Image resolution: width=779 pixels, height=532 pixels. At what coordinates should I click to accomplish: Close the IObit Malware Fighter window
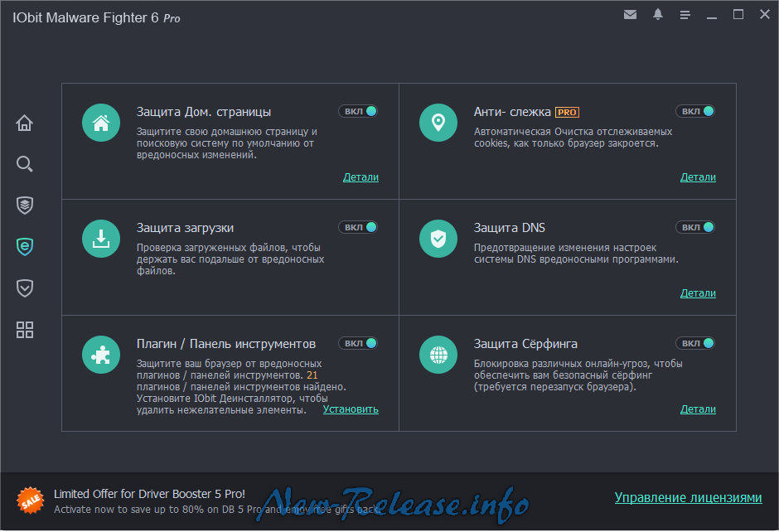[765, 14]
